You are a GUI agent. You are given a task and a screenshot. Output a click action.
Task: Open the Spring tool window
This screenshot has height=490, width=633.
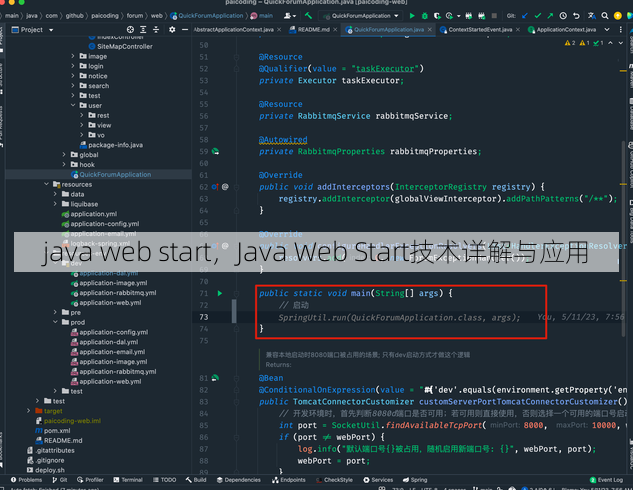(415, 480)
